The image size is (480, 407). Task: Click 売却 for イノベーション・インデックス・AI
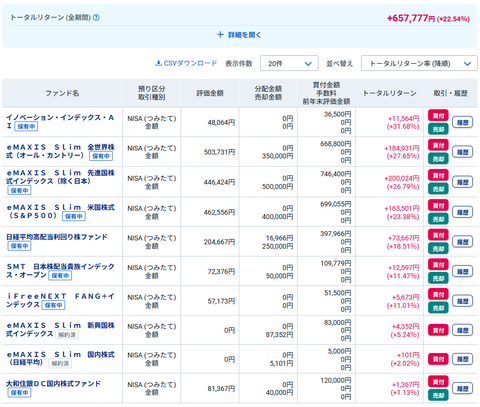click(438, 129)
